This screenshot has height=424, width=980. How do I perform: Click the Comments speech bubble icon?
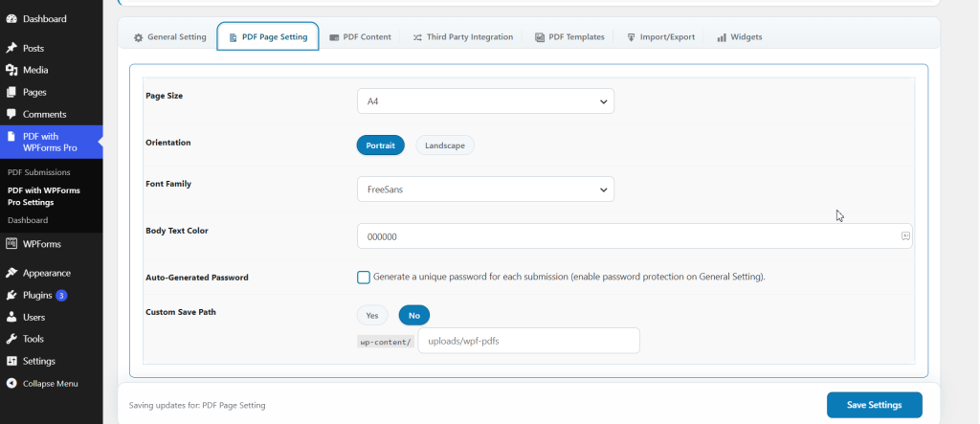11,114
